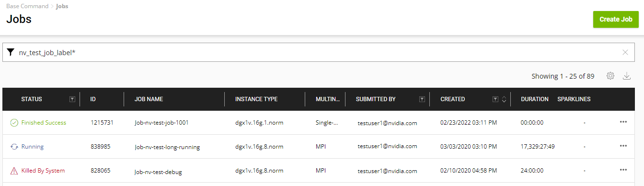
Task: Click job ID 838985
Action: tap(101, 147)
